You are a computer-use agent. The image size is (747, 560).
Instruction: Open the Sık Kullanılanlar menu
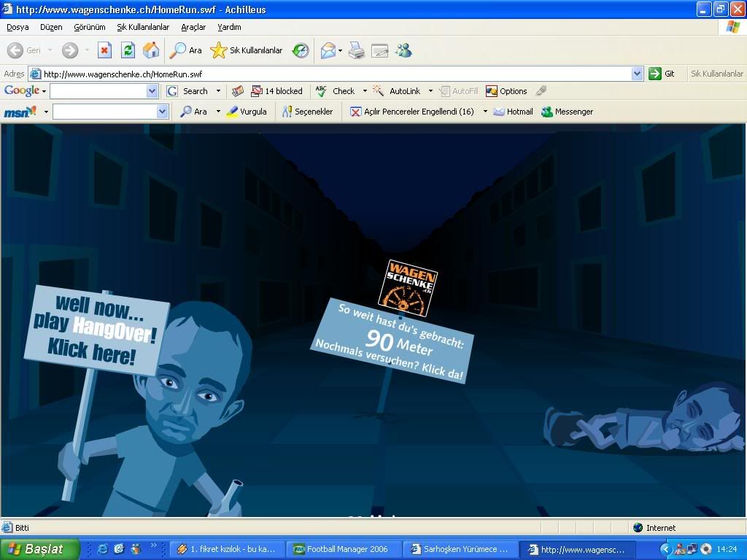point(143,27)
